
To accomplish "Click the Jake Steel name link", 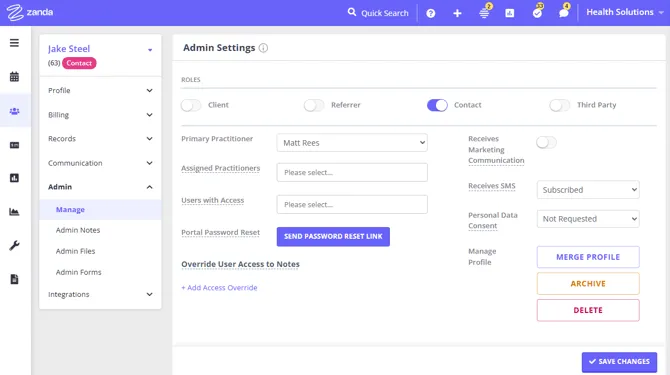I will (69, 49).
